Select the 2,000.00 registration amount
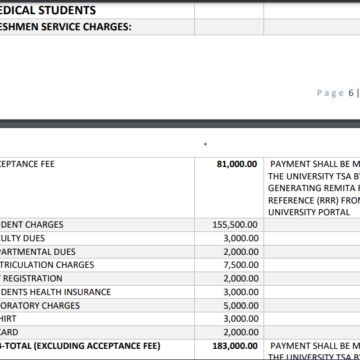 [x=241, y=279]
